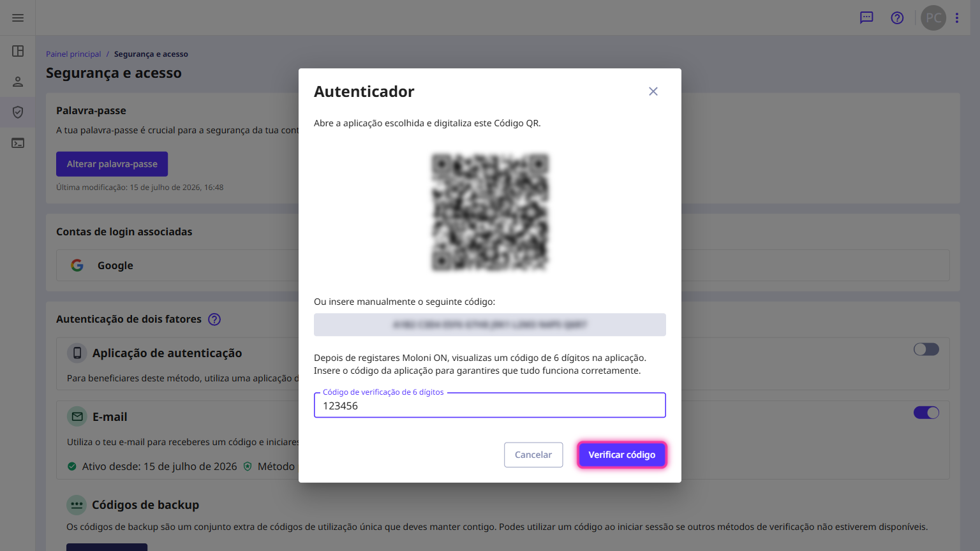Viewport: 980px width, 551px height.
Task: Click the Códigos de backup heading
Action: click(x=145, y=504)
